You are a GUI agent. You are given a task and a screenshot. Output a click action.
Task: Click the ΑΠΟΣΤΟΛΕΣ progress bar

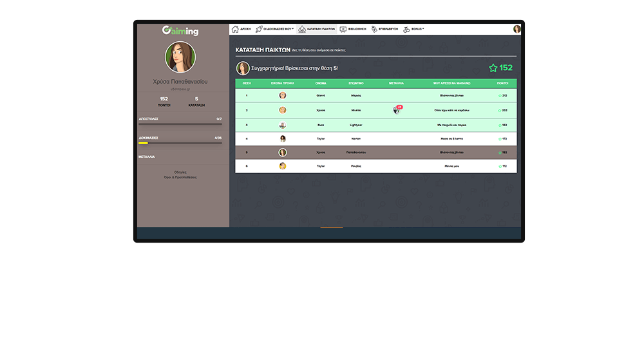[180, 124]
